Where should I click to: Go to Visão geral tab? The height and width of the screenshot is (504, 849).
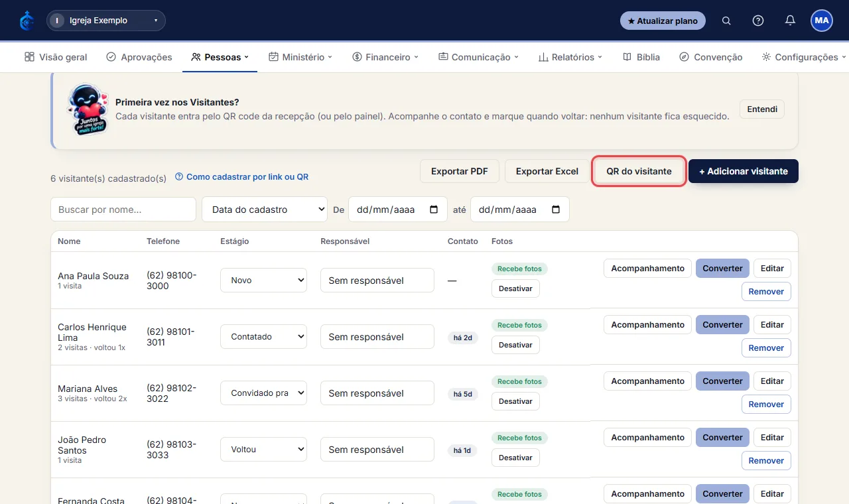(56, 57)
